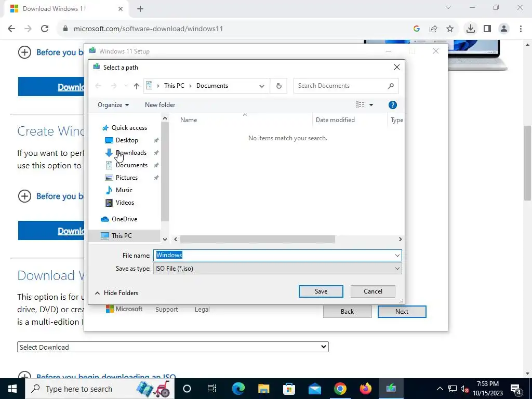Change view layout icon in dialog
Image resolution: width=532 pixels, height=399 pixels.
tap(360, 105)
